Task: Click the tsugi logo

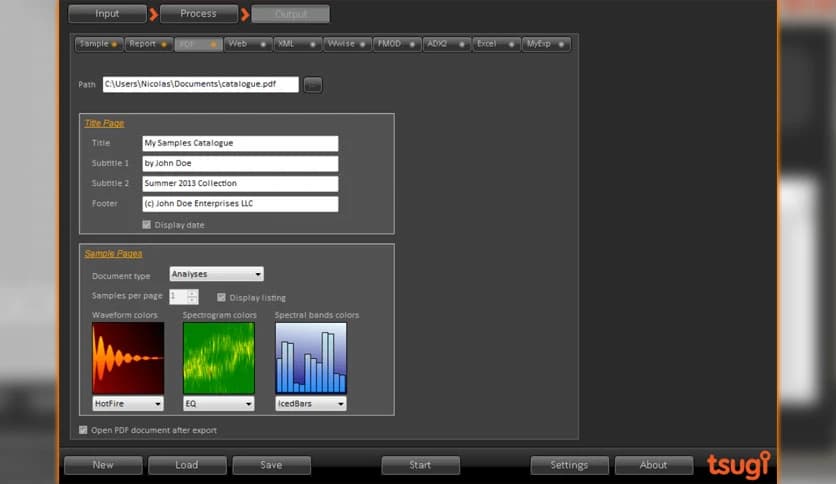Action: [x=738, y=465]
